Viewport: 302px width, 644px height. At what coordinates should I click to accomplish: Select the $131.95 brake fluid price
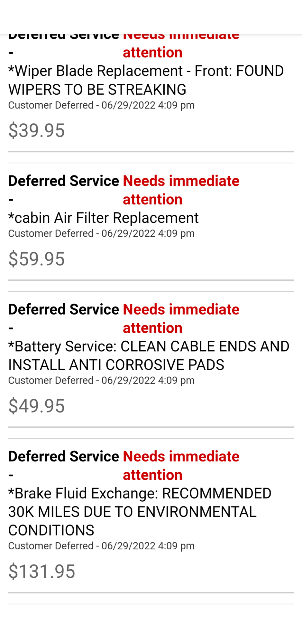(x=41, y=572)
